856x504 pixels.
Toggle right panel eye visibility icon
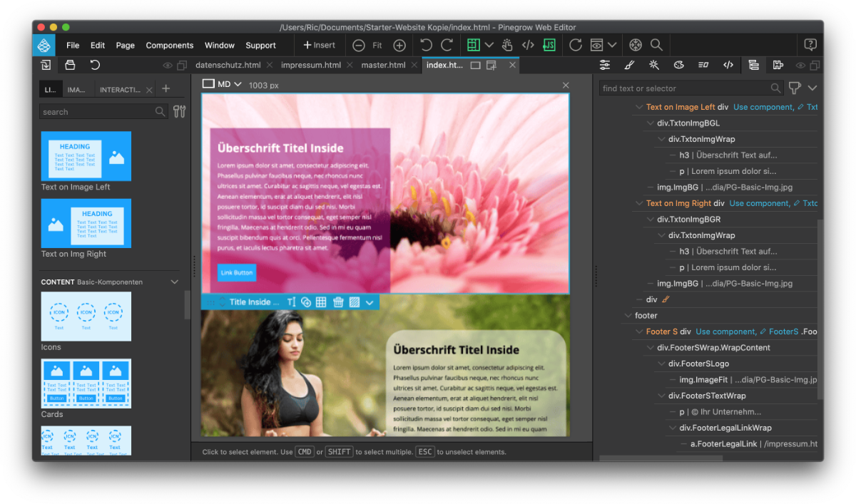pyautogui.click(x=800, y=66)
